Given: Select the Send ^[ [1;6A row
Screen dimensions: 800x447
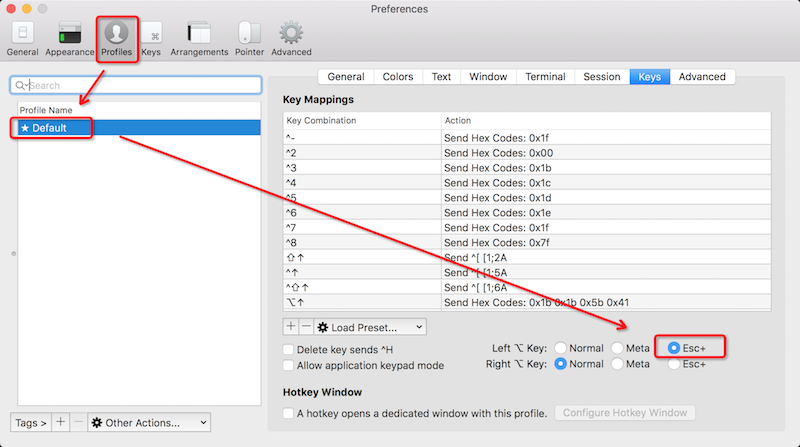Looking at the screenshot, I should coord(527,287).
